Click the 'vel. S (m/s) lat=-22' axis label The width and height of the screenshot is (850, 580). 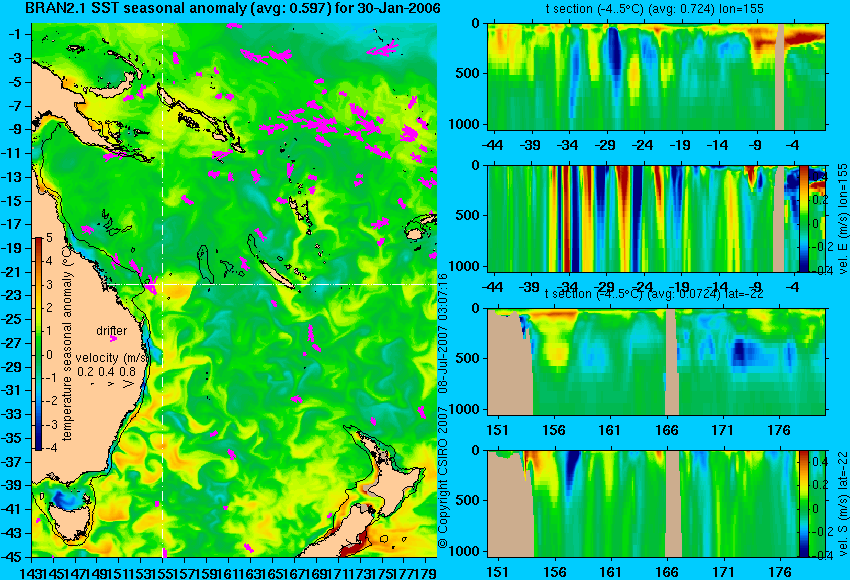click(843, 505)
